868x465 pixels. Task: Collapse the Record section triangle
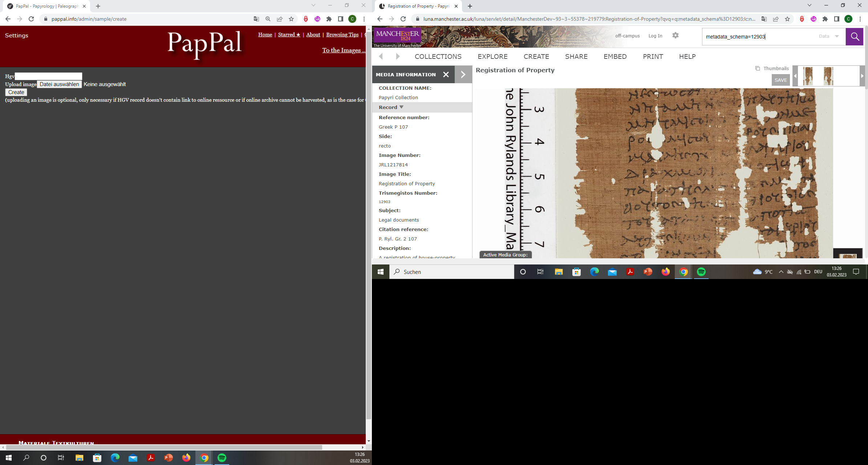pyautogui.click(x=401, y=107)
